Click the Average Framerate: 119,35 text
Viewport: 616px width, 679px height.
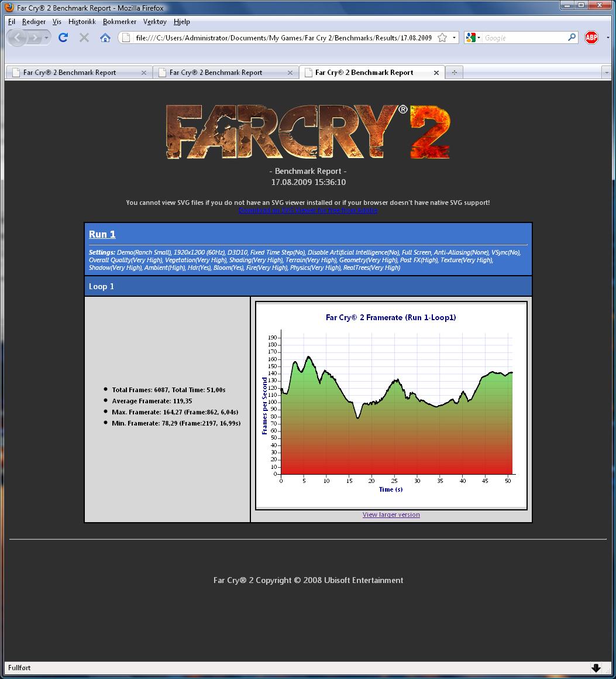[x=152, y=401]
